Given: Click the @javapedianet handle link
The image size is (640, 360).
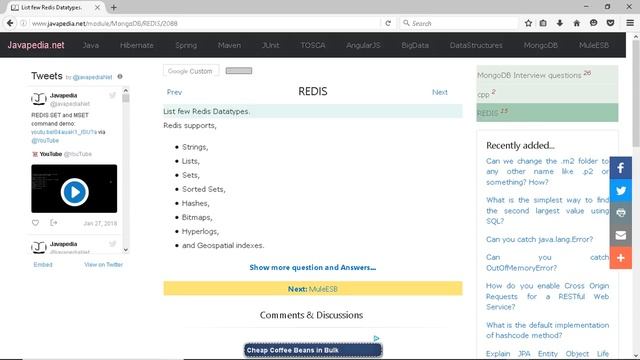Looking at the screenshot, I should [92, 77].
